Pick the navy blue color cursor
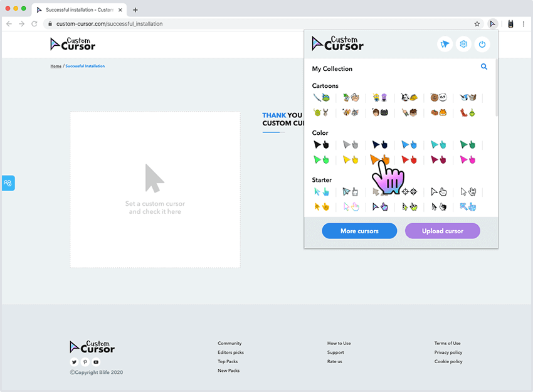 pos(380,145)
